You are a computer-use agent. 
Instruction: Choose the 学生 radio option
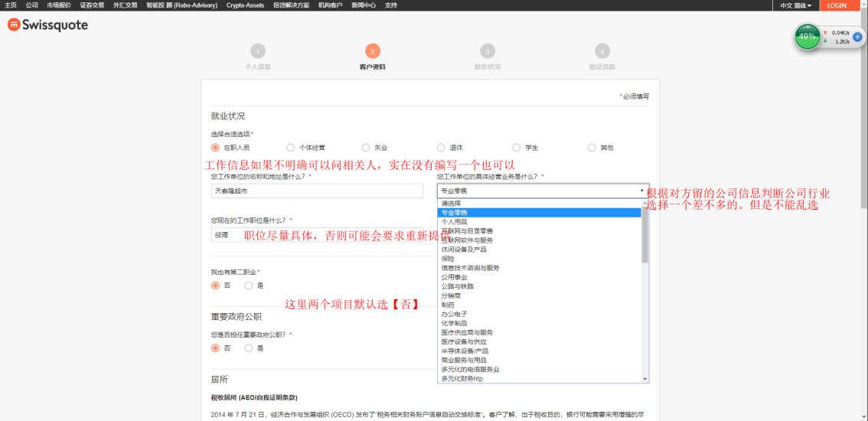pyautogui.click(x=517, y=148)
